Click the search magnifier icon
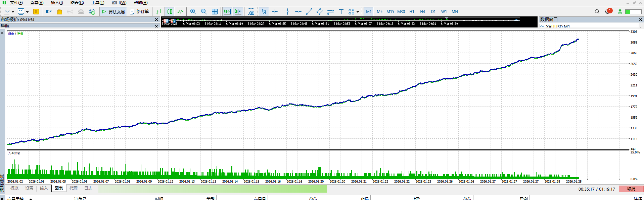Viewport: 644px width, 200px height. tap(597, 12)
